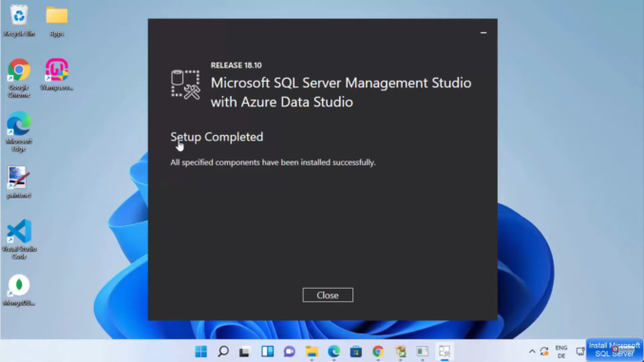The width and height of the screenshot is (644, 362).
Task: Open Teams Chat on taskbar
Action: tap(290, 352)
